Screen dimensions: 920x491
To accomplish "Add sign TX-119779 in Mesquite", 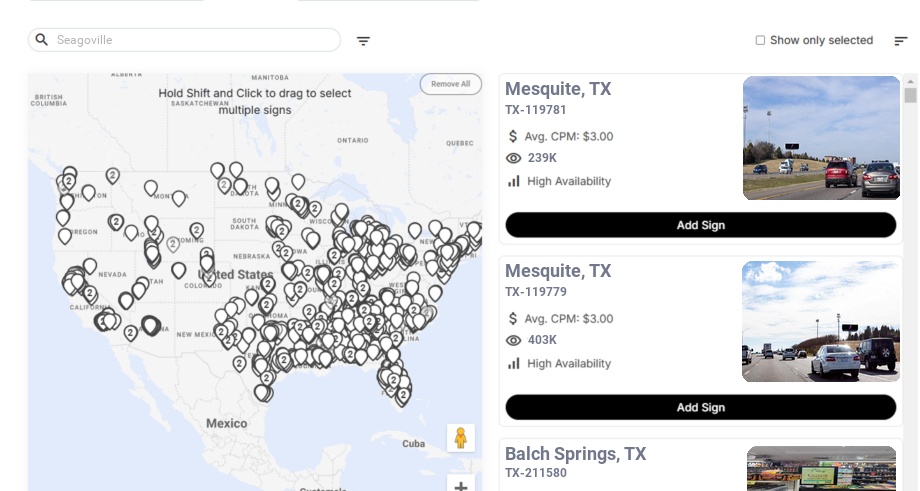I will coord(700,407).
